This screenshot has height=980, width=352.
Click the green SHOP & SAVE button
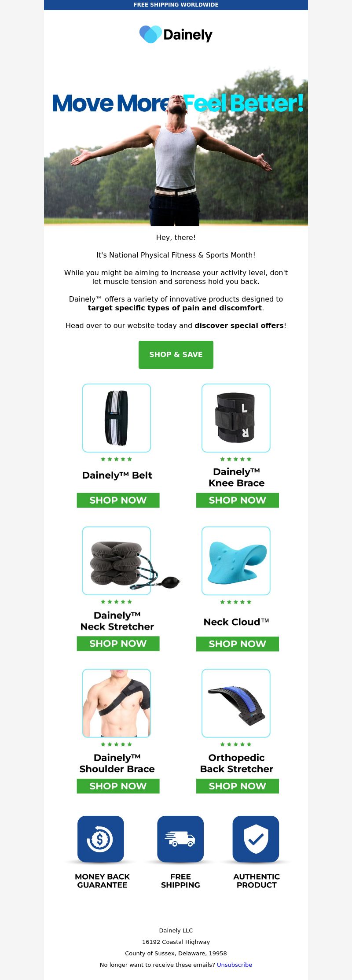(x=176, y=355)
